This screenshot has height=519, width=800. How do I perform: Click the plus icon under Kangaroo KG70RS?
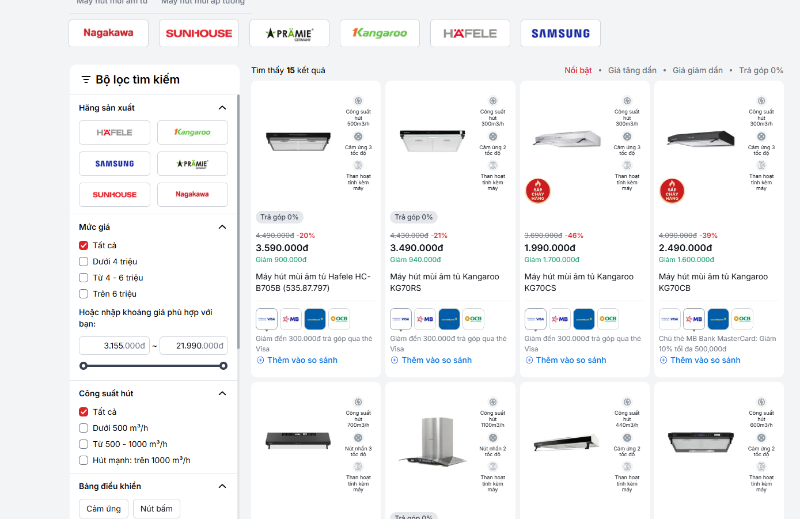pos(395,360)
